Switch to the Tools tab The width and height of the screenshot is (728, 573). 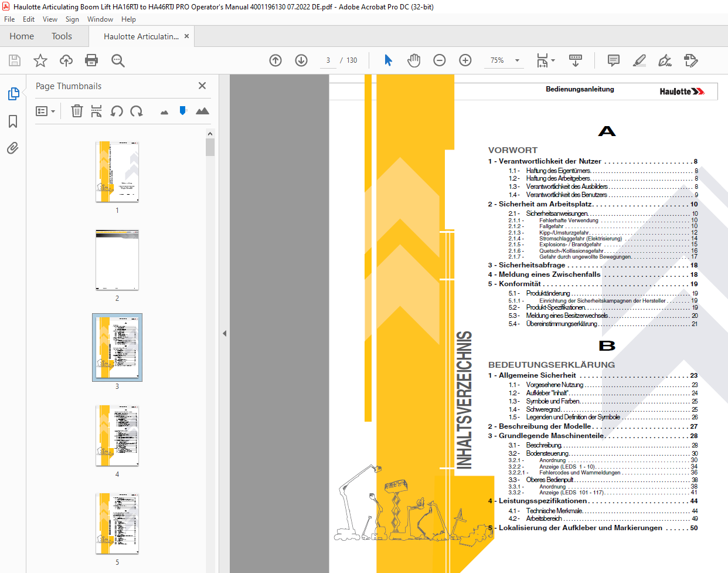coord(62,36)
